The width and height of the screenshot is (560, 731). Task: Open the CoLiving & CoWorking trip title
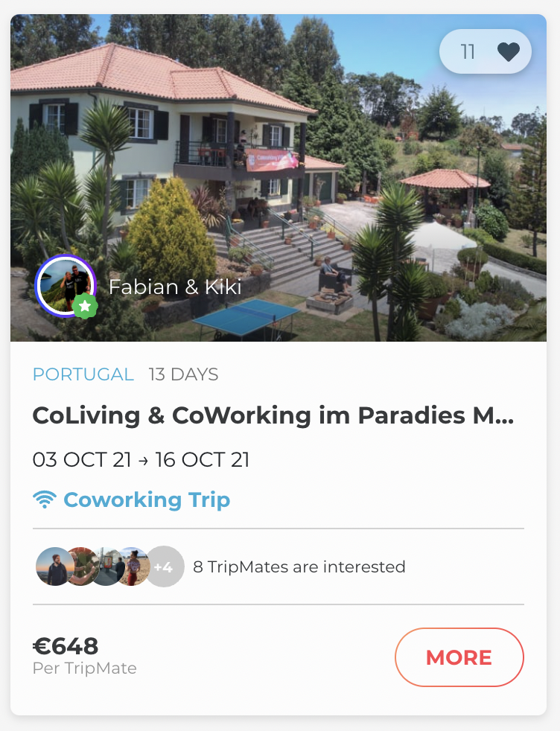273,415
